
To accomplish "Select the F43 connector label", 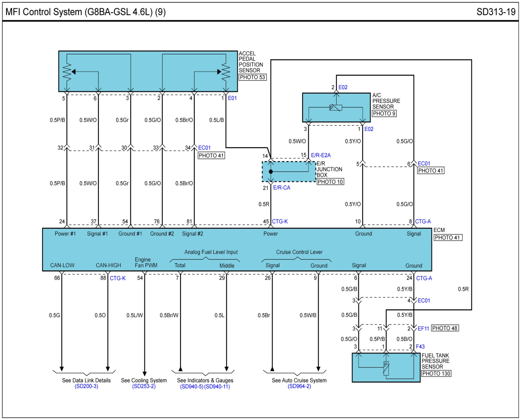I will coord(420,347).
